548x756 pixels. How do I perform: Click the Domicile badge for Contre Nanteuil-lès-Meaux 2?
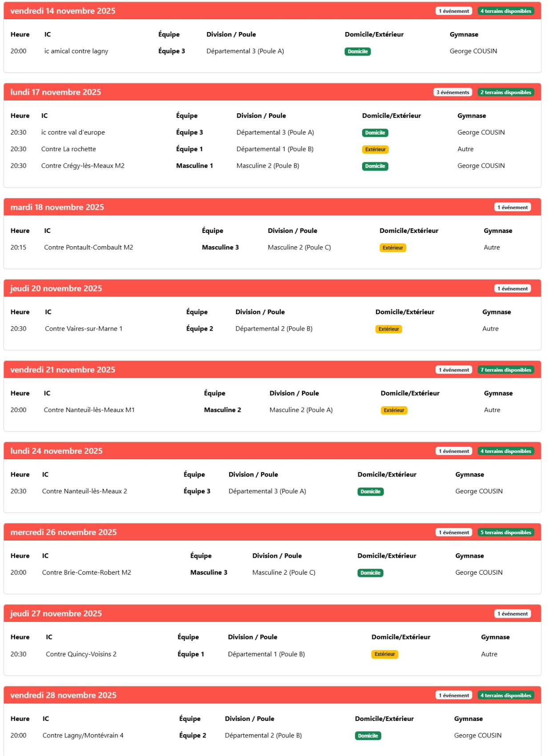[x=371, y=492]
